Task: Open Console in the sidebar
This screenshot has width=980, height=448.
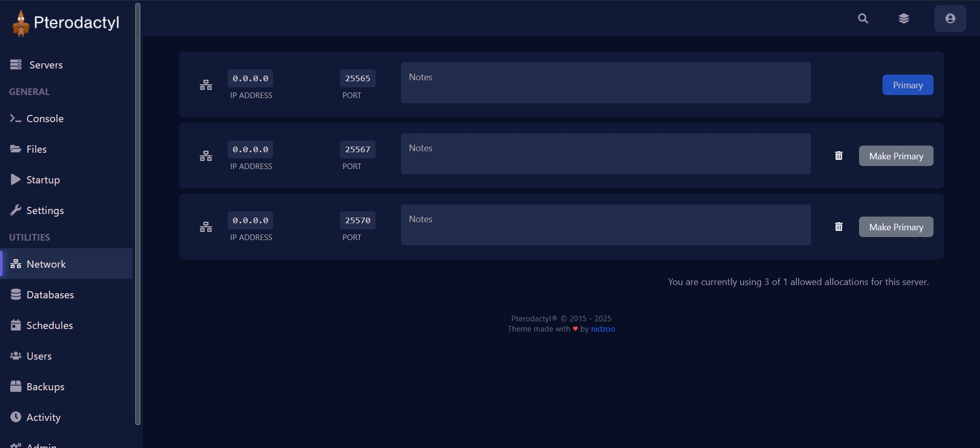Action: [45, 119]
